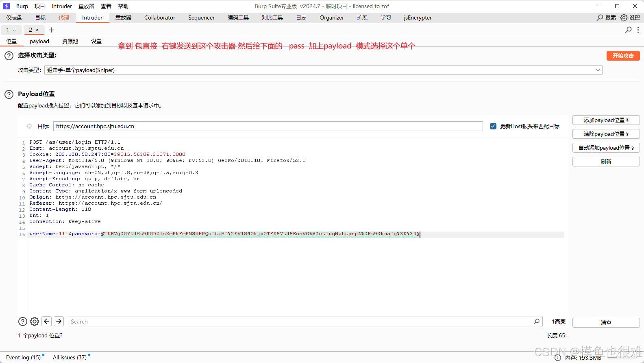The height and width of the screenshot is (363, 644).
Task: Open search settings gear at bottom
Action: (x=35, y=321)
